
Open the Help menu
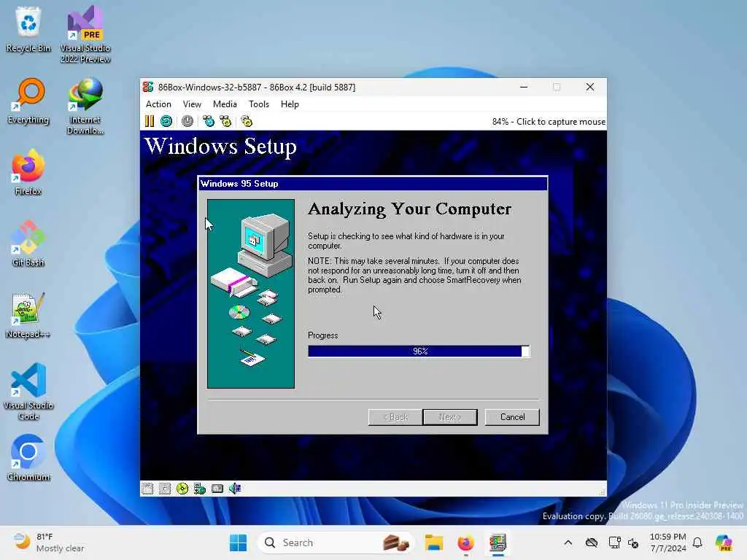[x=289, y=104]
